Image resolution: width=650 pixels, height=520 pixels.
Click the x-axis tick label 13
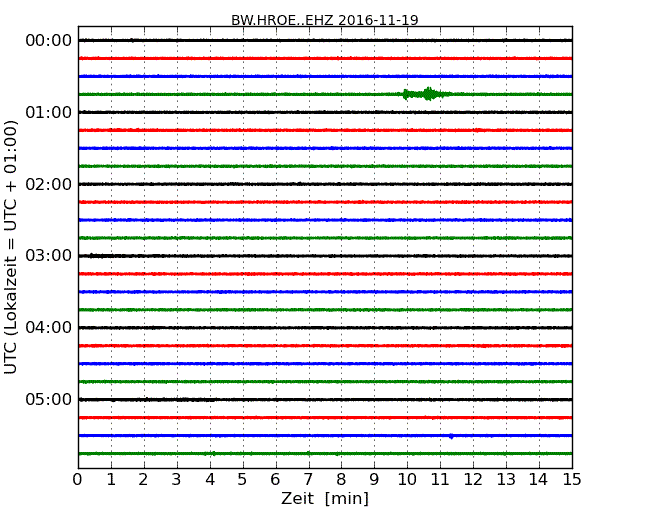pyautogui.click(x=506, y=480)
